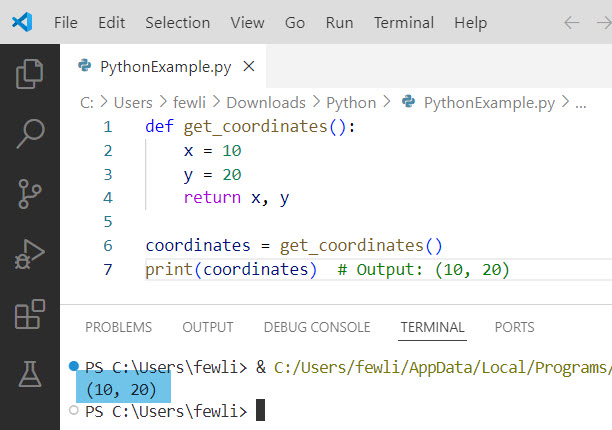Image resolution: width=612 pixels, height=430 pixels.
Task: Click Python file icon in breadcrumb
Action: (x=409, y=101)
